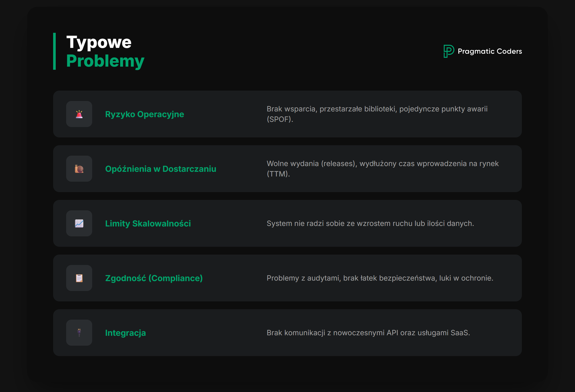Click the white word Typowe in the title
The height and width of the screenshot is (392, 575).
99,42
